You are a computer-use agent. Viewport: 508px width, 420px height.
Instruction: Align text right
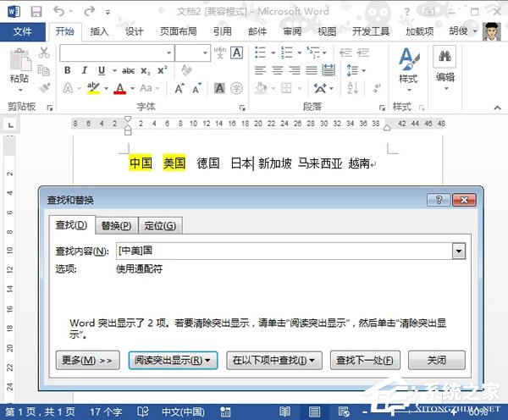point(295,70)
